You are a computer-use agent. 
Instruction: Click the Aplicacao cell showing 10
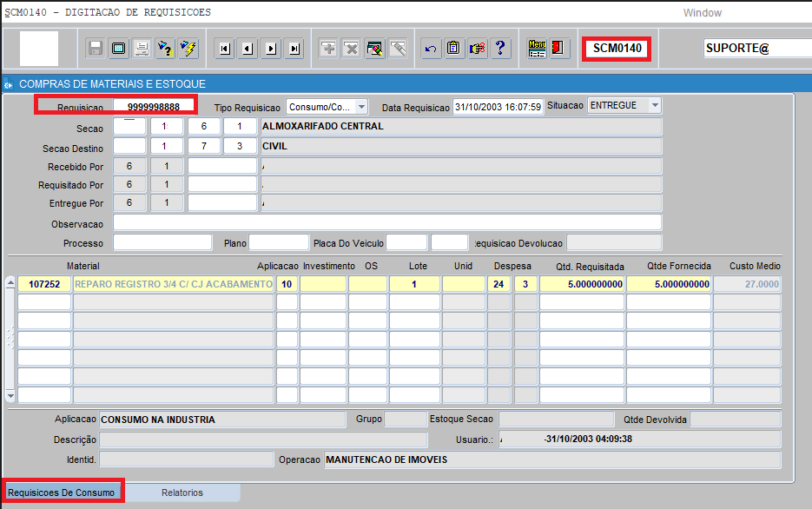click(287, 284)
